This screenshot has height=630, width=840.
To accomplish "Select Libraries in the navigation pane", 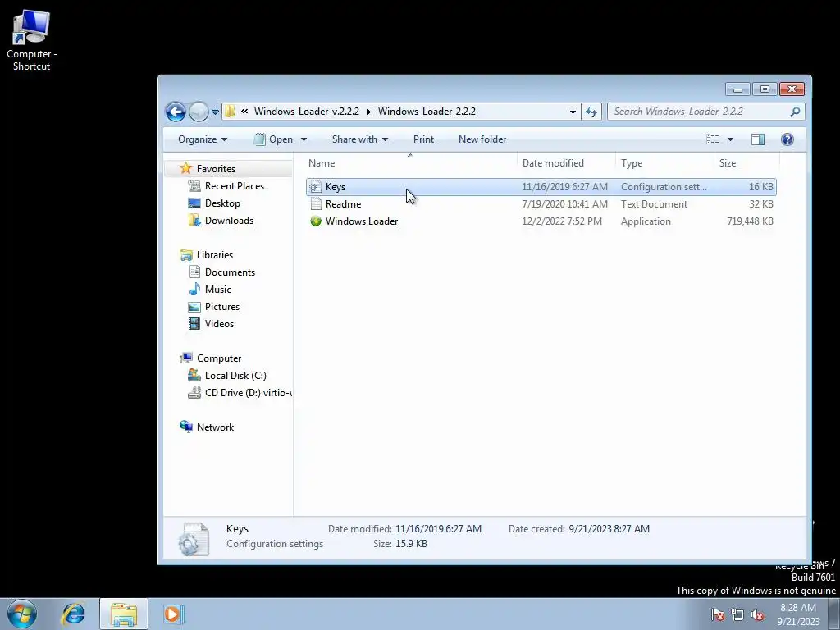I will pyautogui.click(x=214, y=255).
